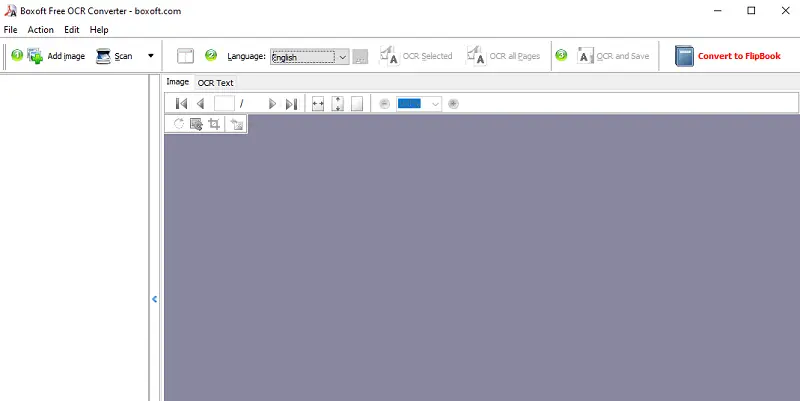
Task: Collapse the left panel using splitter arrow
Action: pyautogui.click(x=154, y=298)
